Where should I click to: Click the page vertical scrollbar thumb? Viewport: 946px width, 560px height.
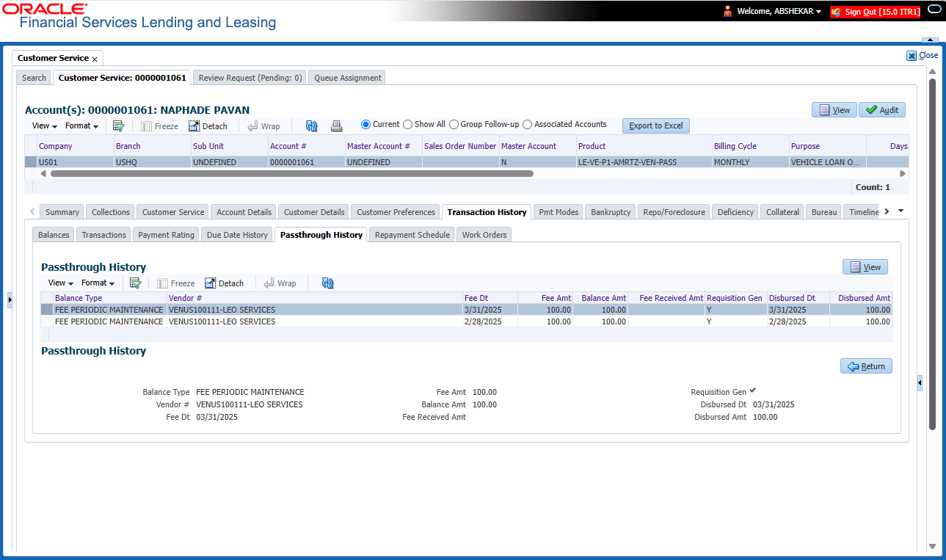point(933,253)
